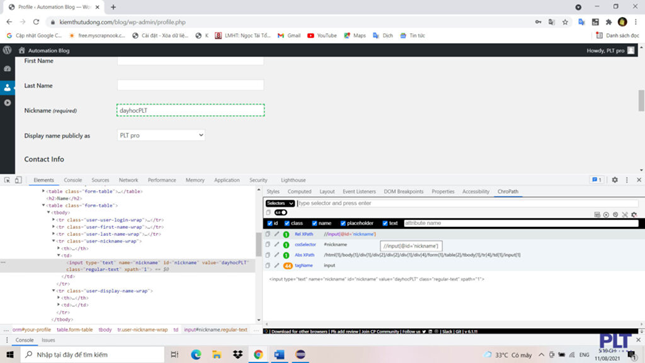
Task: Open the saved password key icon
Action: click(538, 22)
